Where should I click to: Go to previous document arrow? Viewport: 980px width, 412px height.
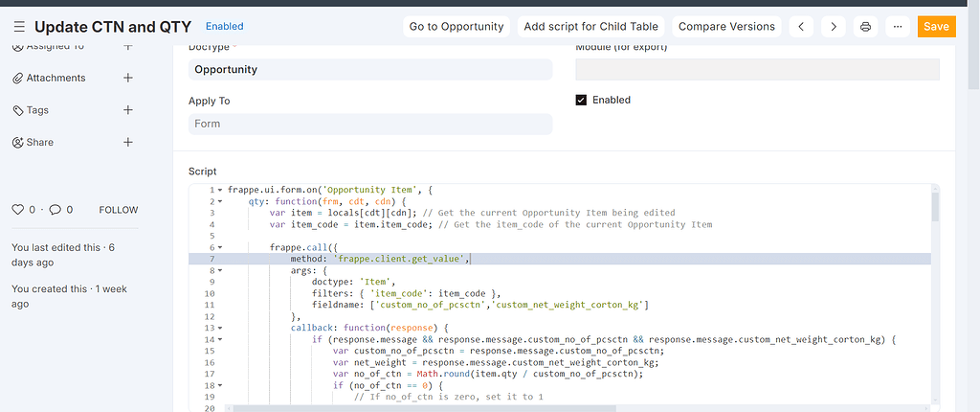(x=802, y=27)
